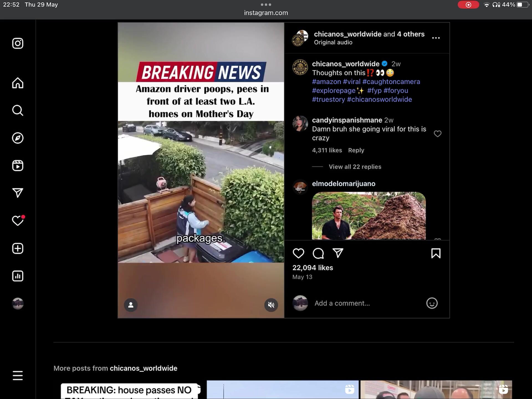
Task: Open the #truestory hashtag
Action: 328,100
